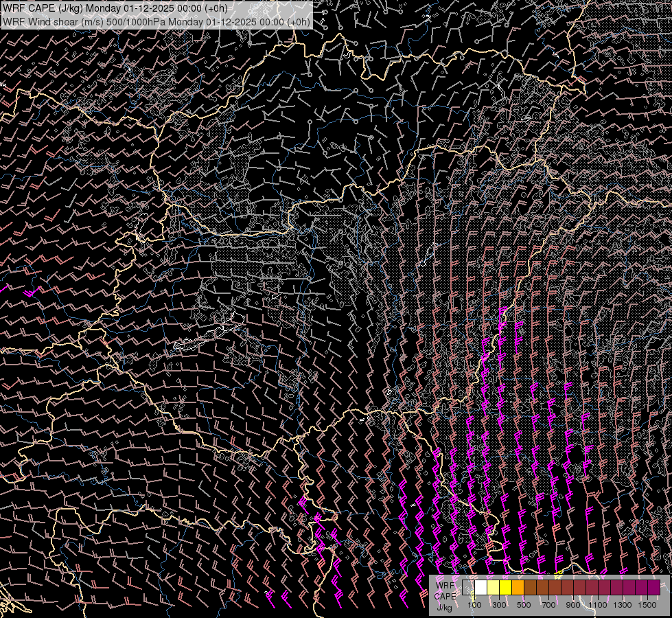The image size is (672, 618).
Task: Click the '100' legend value
Action: tap(474, 605)
